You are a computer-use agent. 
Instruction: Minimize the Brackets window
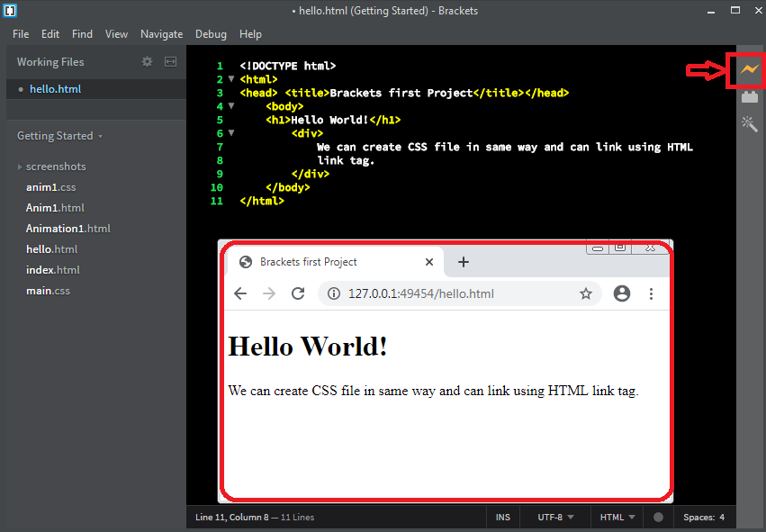(711, 11)
